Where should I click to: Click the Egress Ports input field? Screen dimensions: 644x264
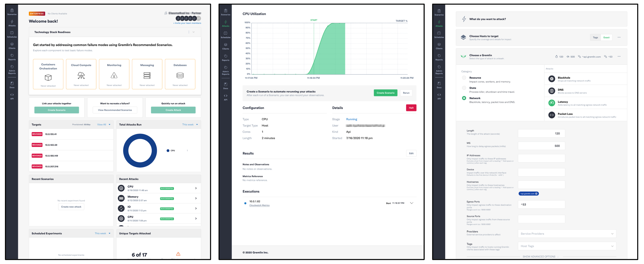click(541, 205)
